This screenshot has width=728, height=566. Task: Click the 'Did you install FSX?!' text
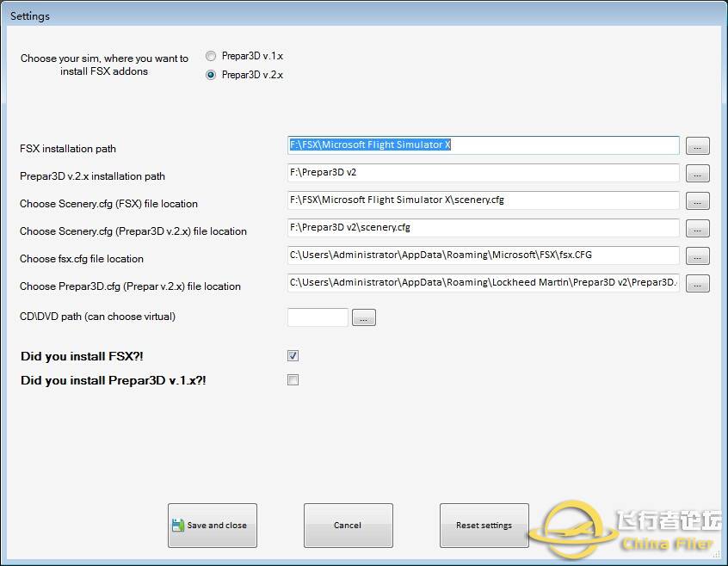tap(82, 356)
